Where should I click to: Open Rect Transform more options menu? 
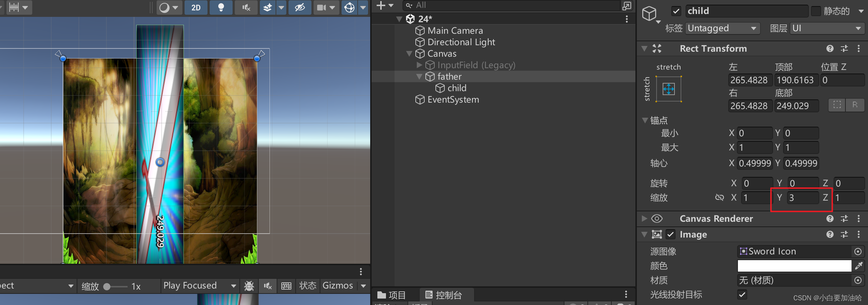(x=859, y=48)
